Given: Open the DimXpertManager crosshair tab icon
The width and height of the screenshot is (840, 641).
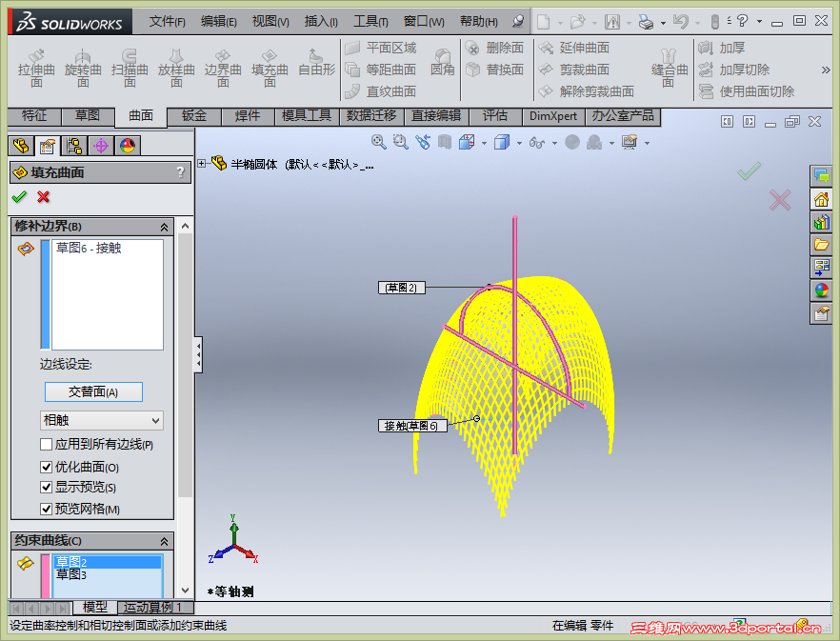Looking at the screenshot, I should point(101,146).
